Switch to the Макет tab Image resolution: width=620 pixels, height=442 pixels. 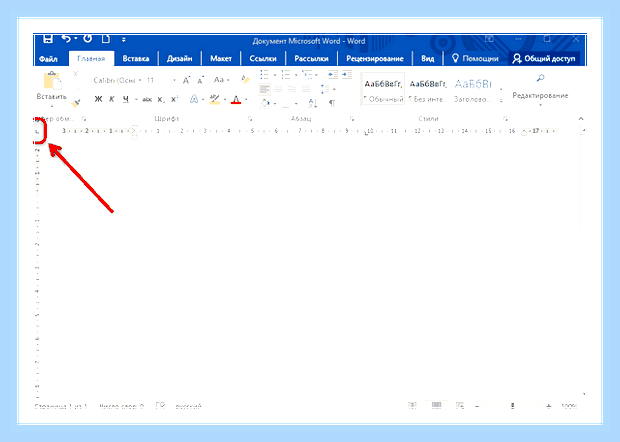point(221,59)
